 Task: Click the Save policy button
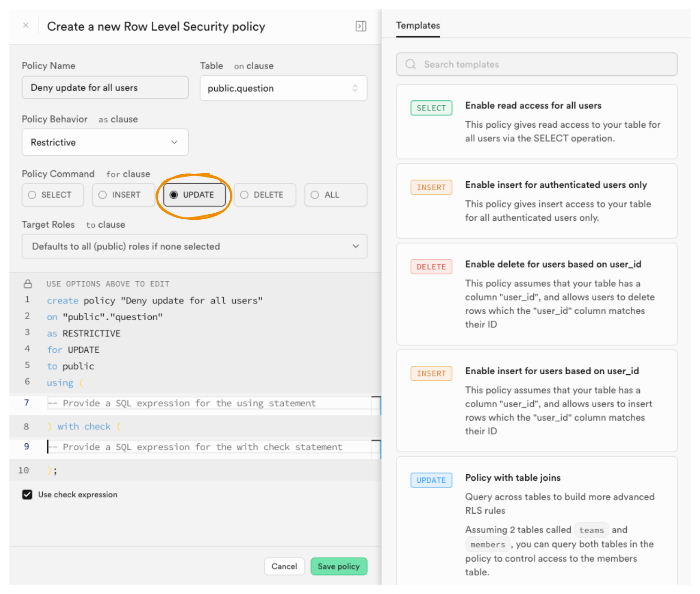[338, 566]
